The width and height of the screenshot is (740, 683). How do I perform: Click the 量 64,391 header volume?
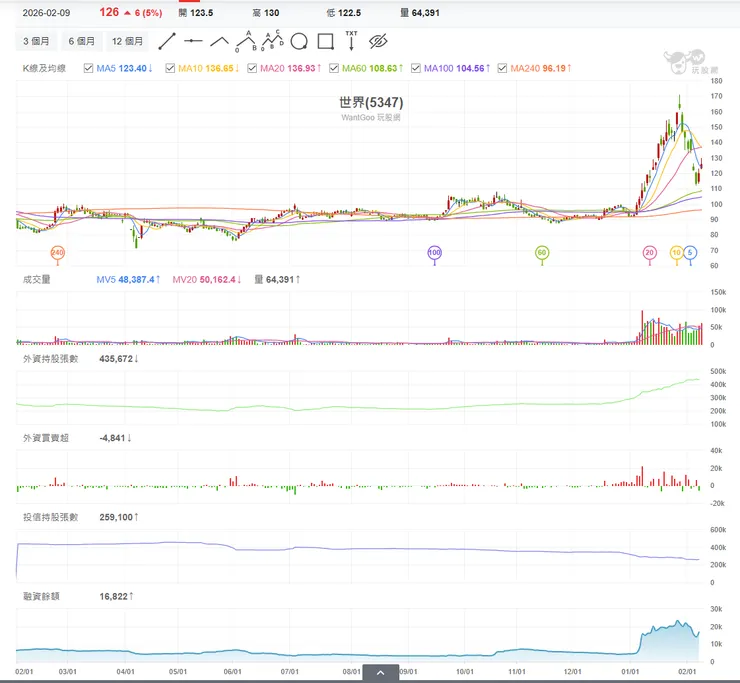tap(420, 13)
